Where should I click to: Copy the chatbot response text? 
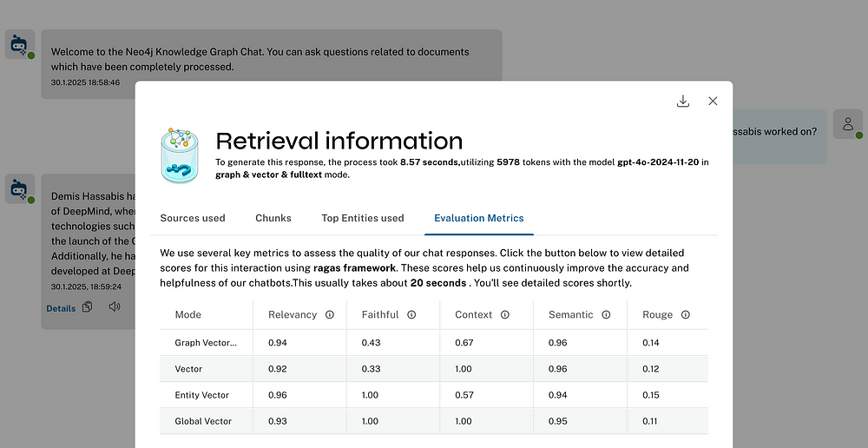click(x=87, y=306)
